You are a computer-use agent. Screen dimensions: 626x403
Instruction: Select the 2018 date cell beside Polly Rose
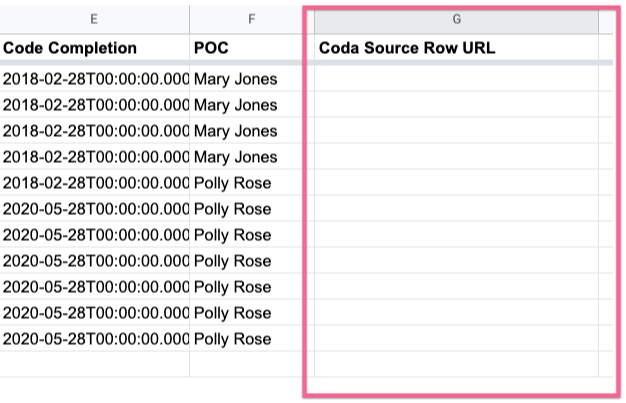(94, 183)
